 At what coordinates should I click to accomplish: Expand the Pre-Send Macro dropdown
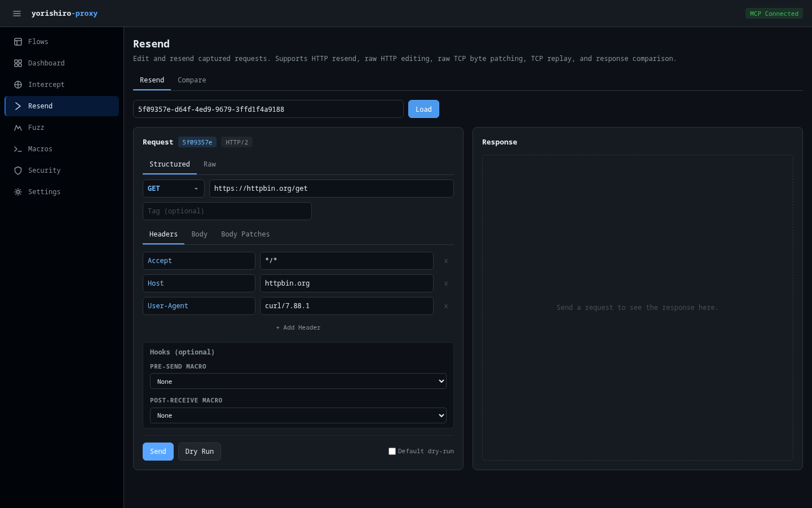(298, 382)
